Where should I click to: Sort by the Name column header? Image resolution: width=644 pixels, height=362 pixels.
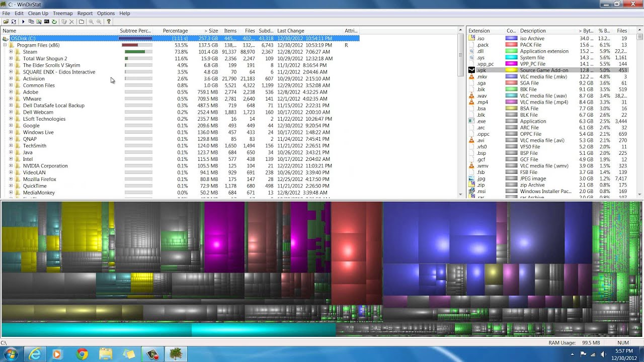click(59, 31)
